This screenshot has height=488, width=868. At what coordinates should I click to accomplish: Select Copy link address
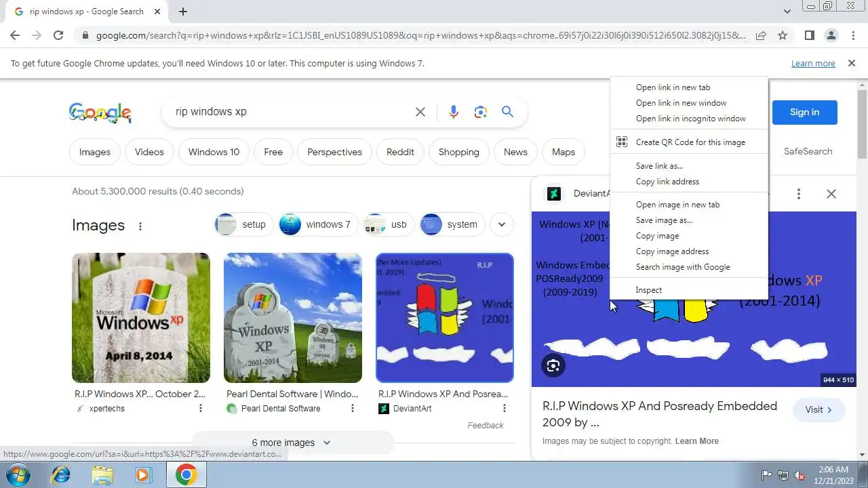coord(689,182)
